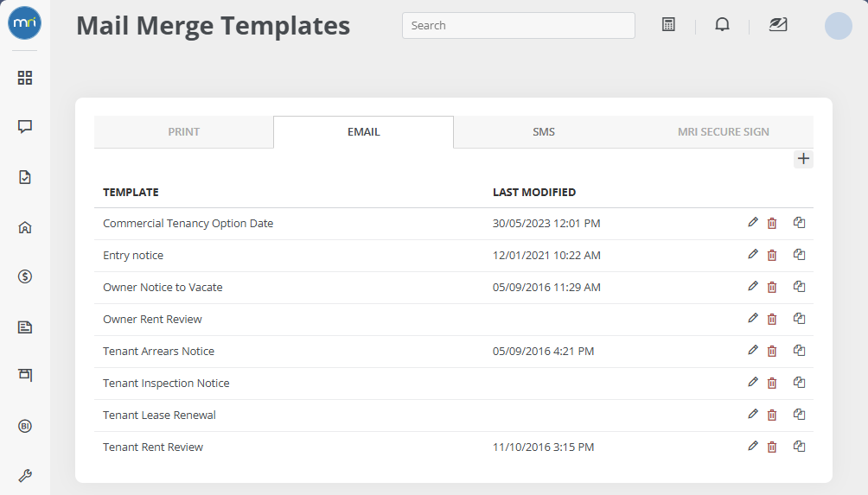
Task: Open the user avatar circle
Action: [x=838, y=26]
